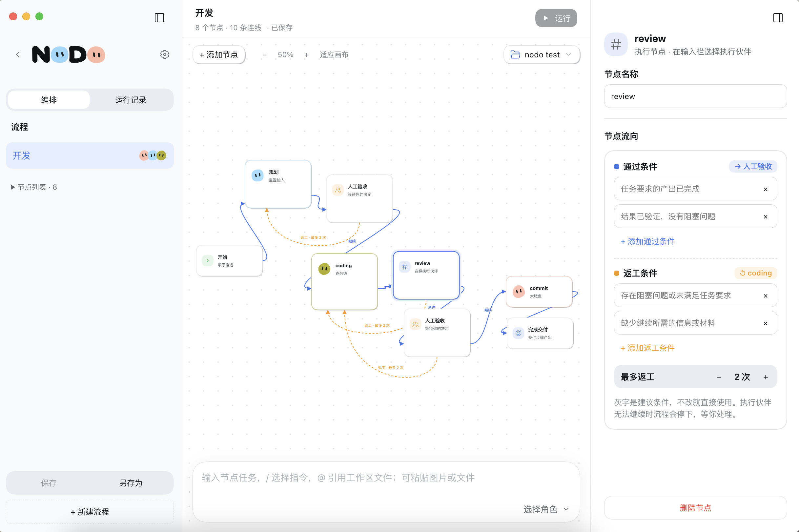Focus the 节点名称 review input field

point(695,96)
